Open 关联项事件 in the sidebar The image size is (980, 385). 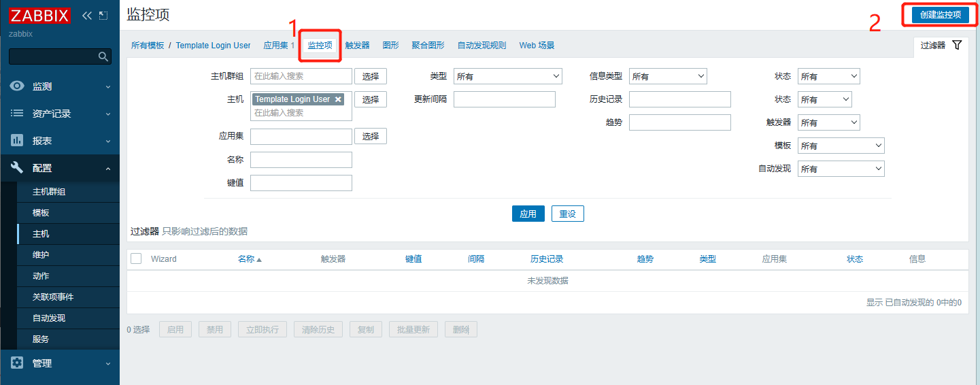[x=53, y=297]
